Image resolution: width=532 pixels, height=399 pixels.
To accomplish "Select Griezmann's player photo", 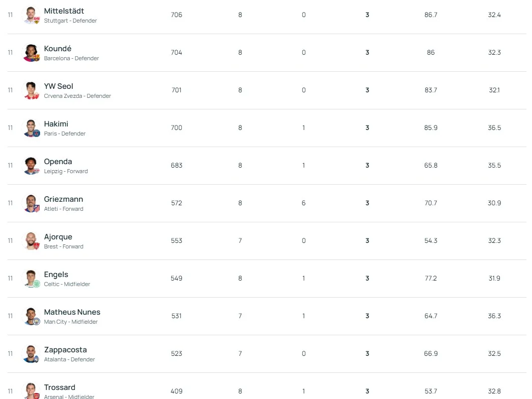I will coord(31,203).
